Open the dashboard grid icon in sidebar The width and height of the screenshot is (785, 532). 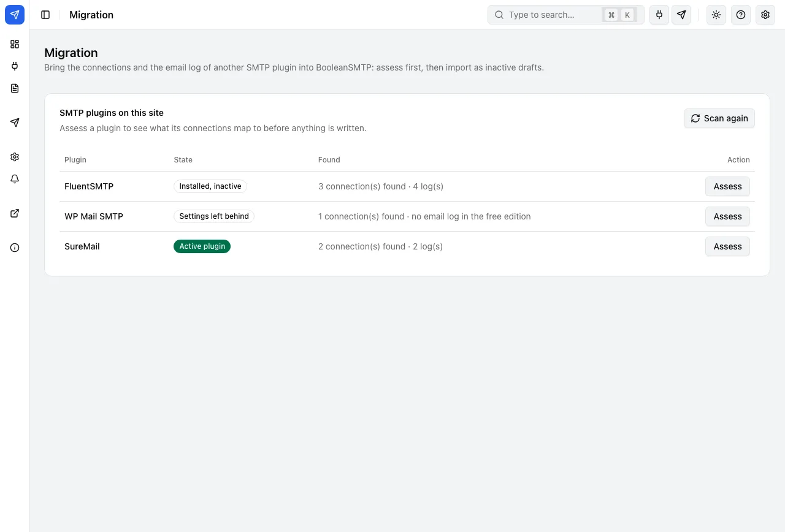click(15, 44)
